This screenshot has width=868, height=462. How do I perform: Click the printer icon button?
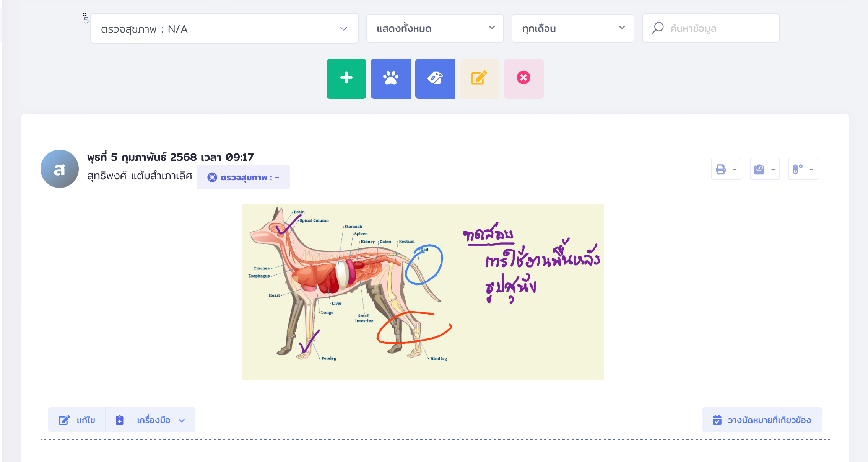[726, 169]
